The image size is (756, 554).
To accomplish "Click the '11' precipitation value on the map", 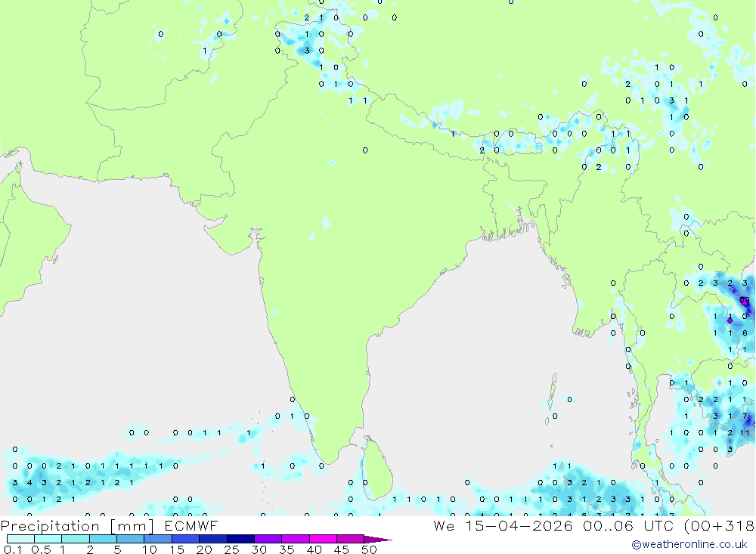I will 745,432.
